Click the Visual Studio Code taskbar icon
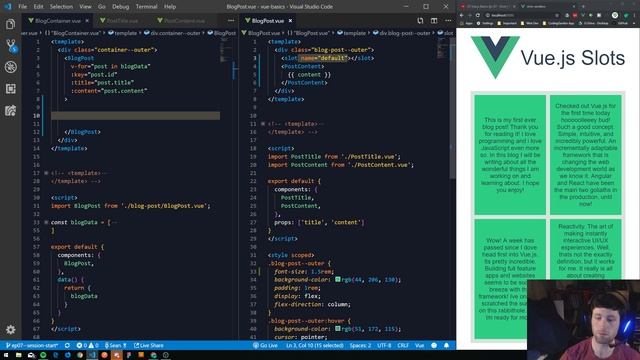 [92, 355]
